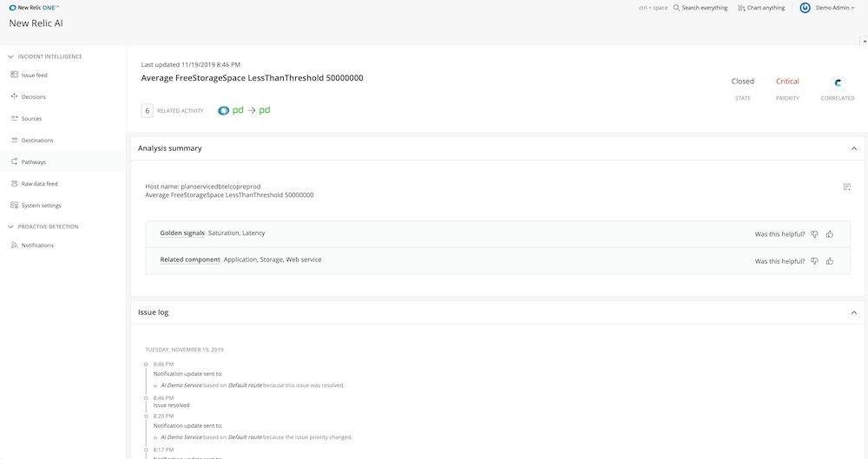Click the 8:17 PM log timestamp
This screenshot has width=868, height=459.
click(163, 450)
